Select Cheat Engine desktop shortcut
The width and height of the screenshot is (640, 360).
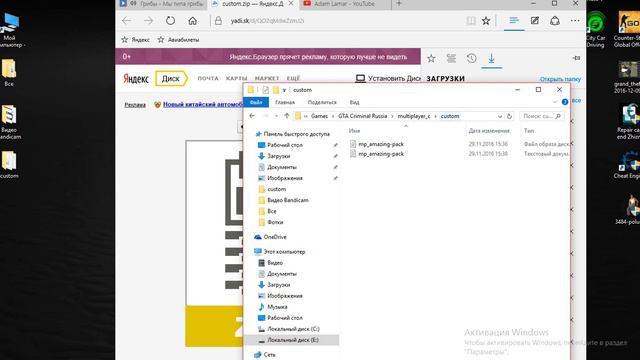(627, 165)
